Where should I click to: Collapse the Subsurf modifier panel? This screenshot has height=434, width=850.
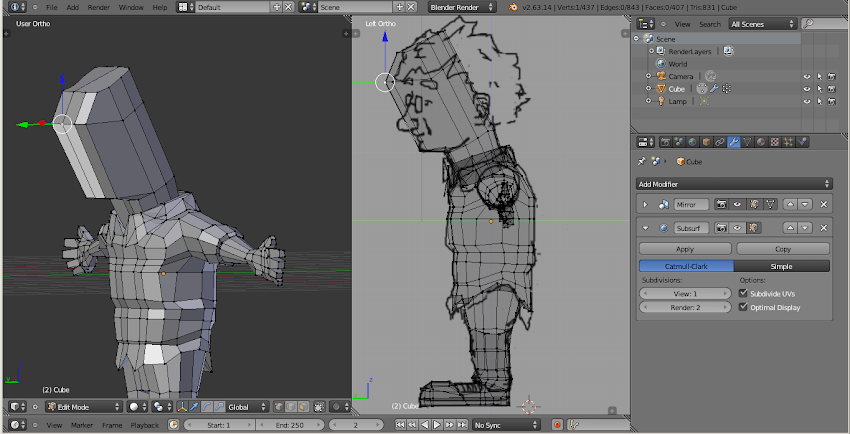pyautogui.click(x=645, y=228)
